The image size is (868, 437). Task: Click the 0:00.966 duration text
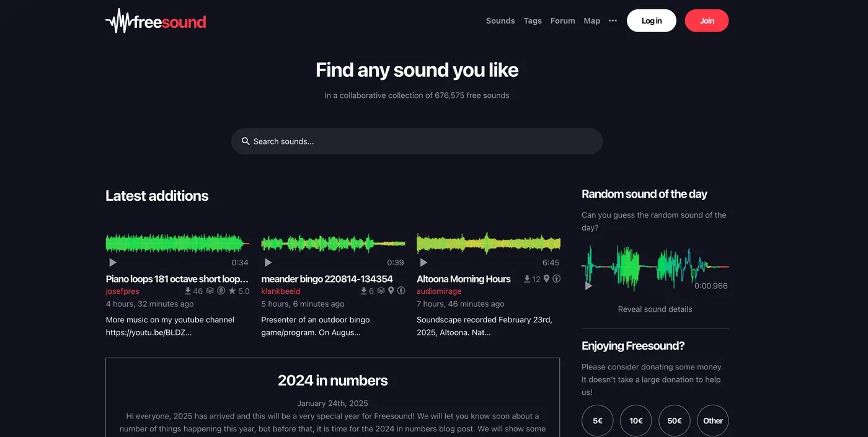[x=711, y=286]
